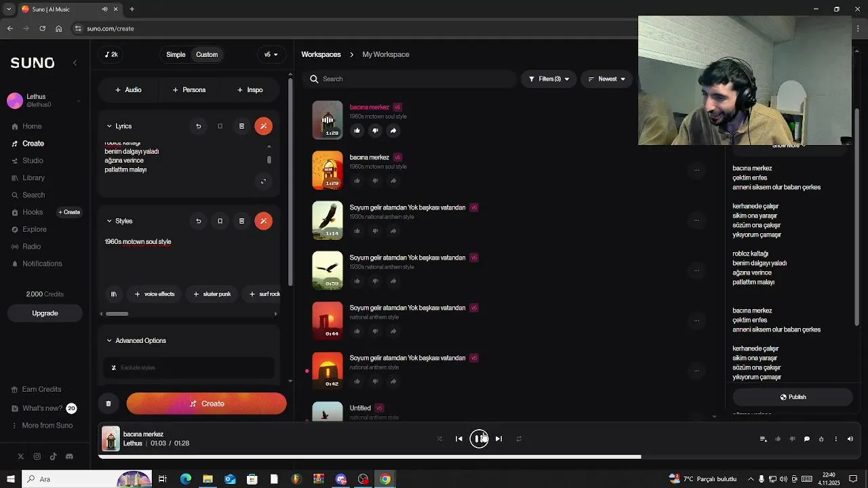Collapse the Suno sidebar arrow
This screenshot has width=868, height=488.
coord(75,62)
